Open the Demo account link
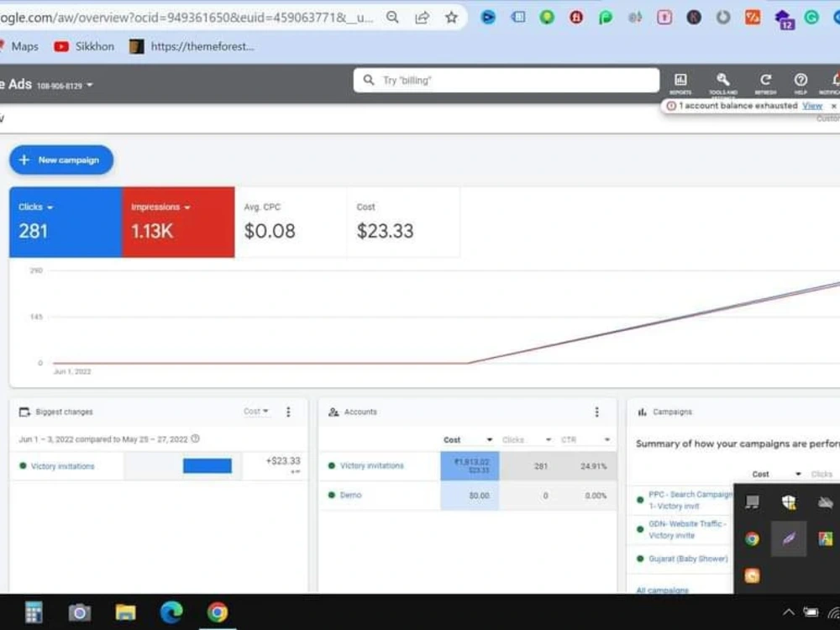Viewport: 840px width, 630px height. [350, 495]
